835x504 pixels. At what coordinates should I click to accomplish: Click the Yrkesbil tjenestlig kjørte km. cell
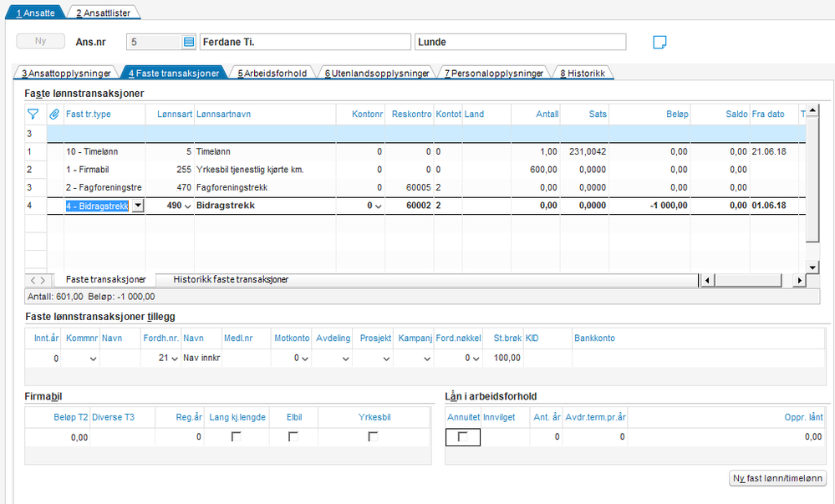pyautogui.click(x=265, y=170)
